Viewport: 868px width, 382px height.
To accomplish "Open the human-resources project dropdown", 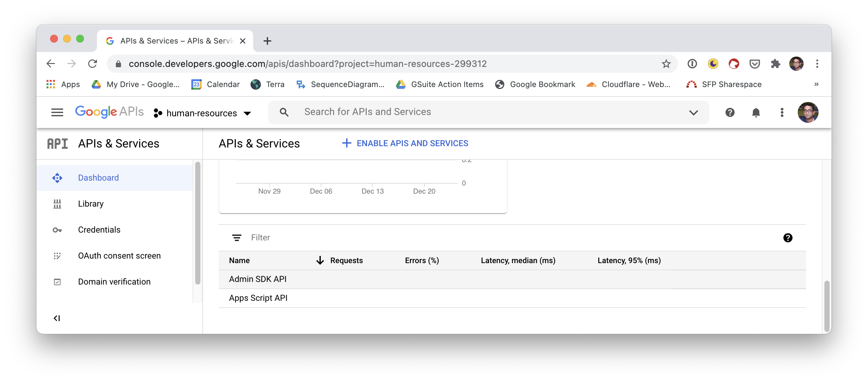I will point(202,113).
